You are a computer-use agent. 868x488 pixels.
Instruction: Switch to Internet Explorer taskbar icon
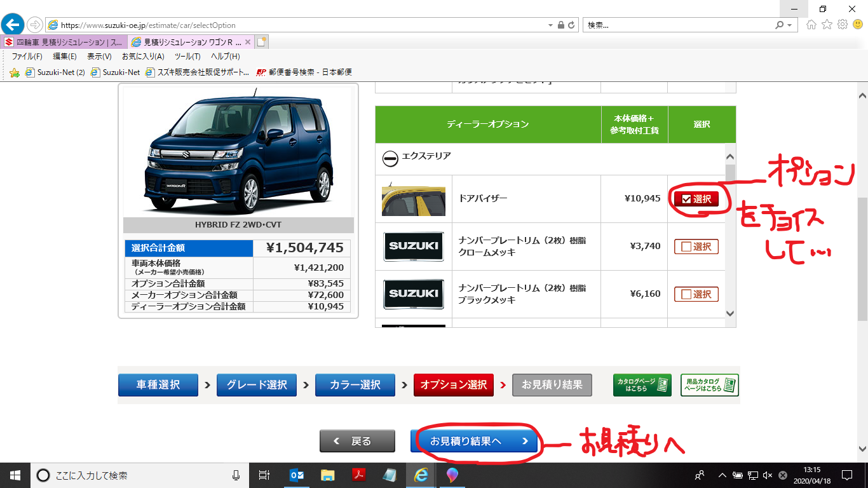(421, 475)
